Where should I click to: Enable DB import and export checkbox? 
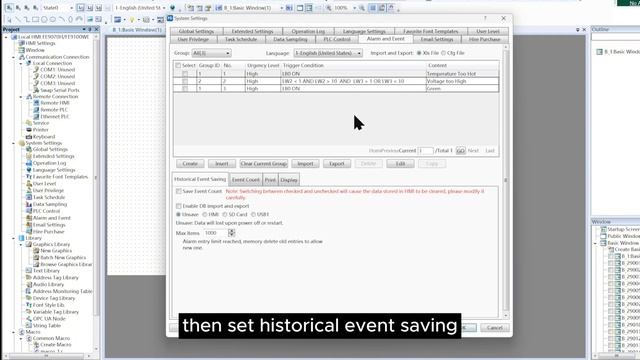[x=178, y=206]
